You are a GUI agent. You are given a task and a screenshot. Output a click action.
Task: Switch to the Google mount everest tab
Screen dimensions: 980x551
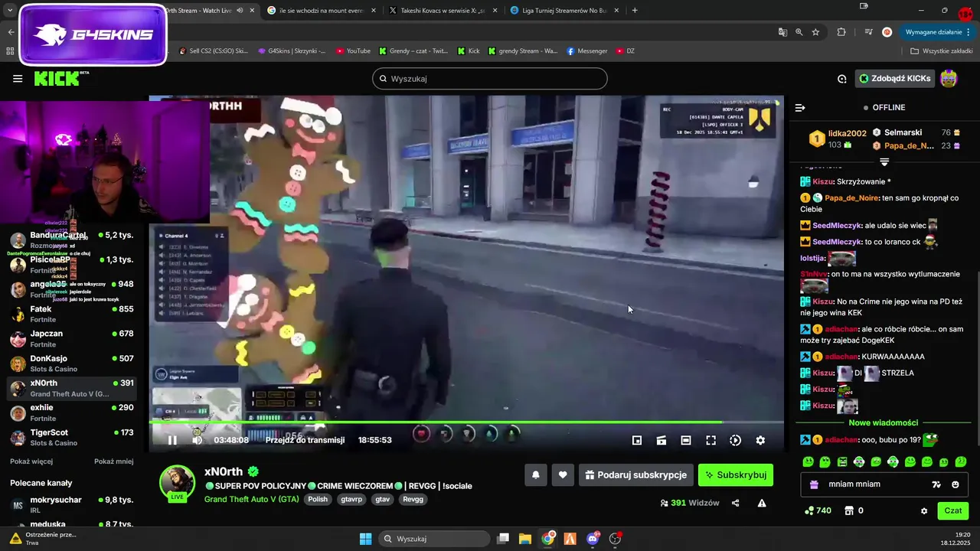320,11
